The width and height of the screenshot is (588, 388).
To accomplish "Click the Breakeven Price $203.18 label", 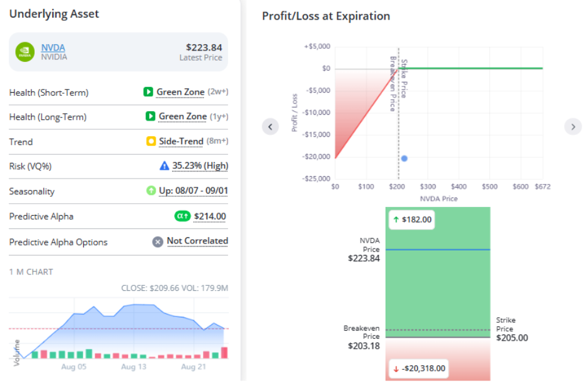I will point(362,338).
